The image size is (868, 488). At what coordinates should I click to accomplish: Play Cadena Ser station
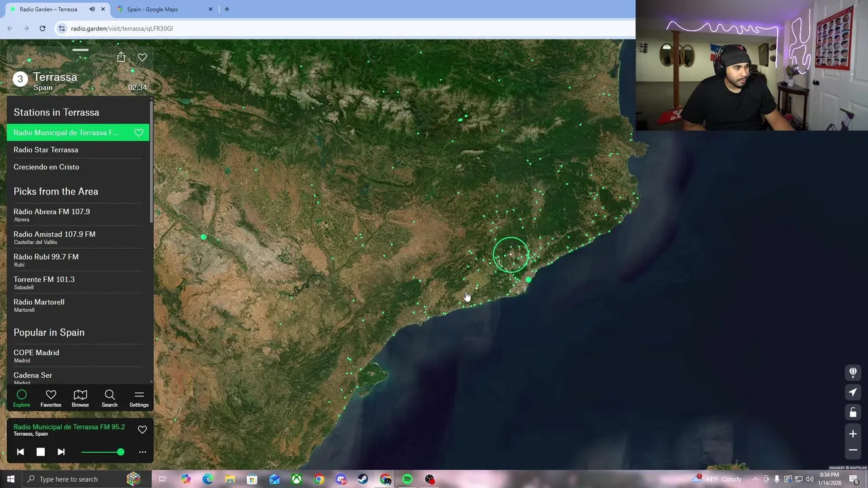point(78,377)
